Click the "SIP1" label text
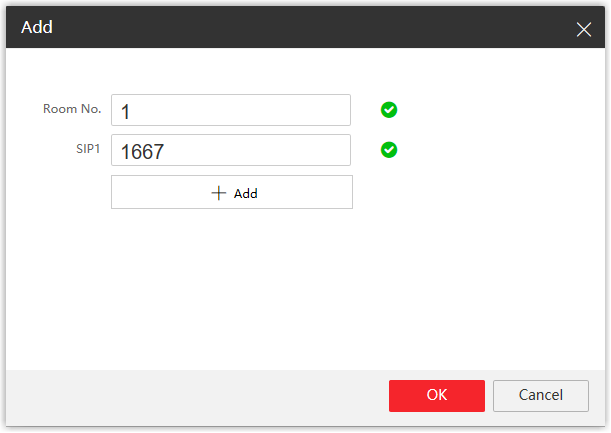611x433 pixels. pyautogui.click(x=89, y=148)
